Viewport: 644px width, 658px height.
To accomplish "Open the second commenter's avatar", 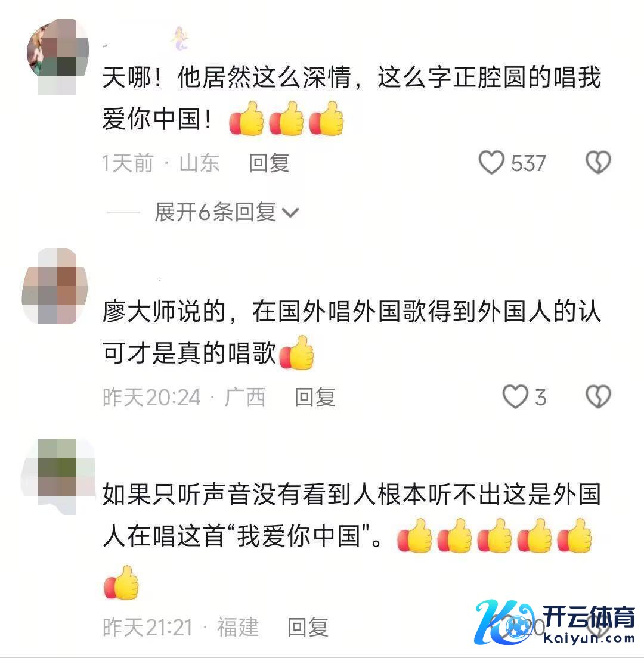I will click(x=55, y=285).
